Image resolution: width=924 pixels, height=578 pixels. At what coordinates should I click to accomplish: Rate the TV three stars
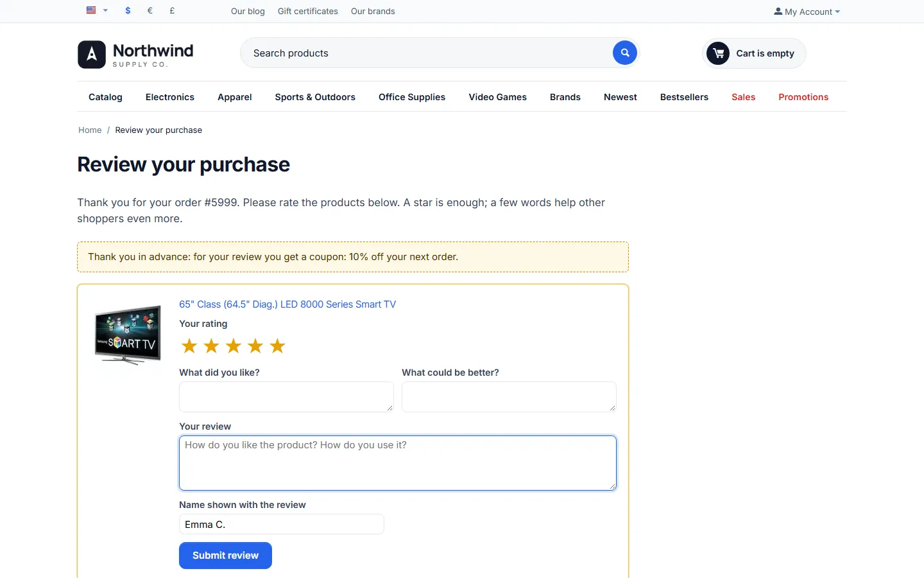point(234,346)
